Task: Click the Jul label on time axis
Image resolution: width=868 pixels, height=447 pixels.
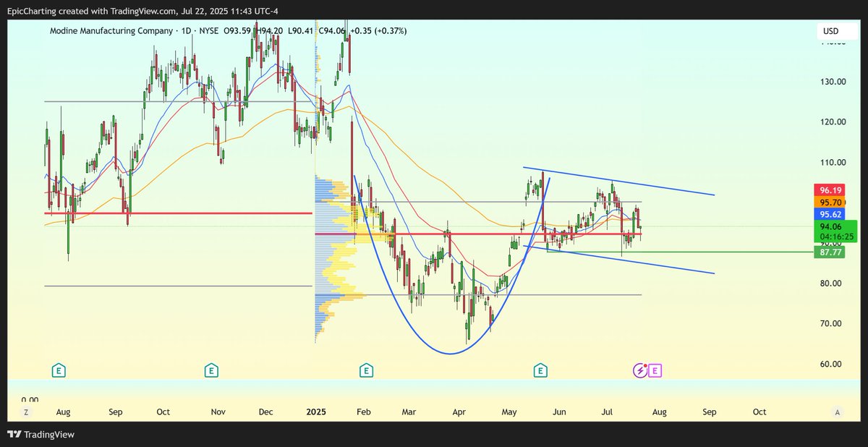Action: tap(607, 412)
